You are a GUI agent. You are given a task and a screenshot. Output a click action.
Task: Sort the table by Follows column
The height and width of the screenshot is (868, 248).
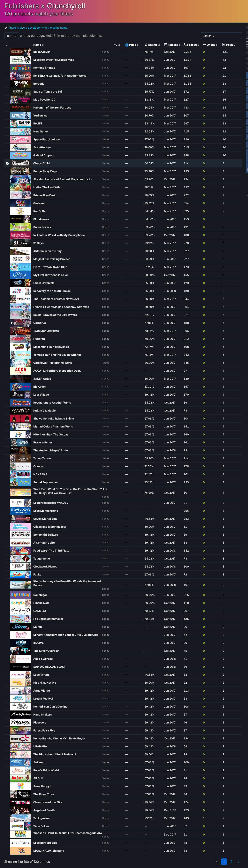click(x=192, y=45)
